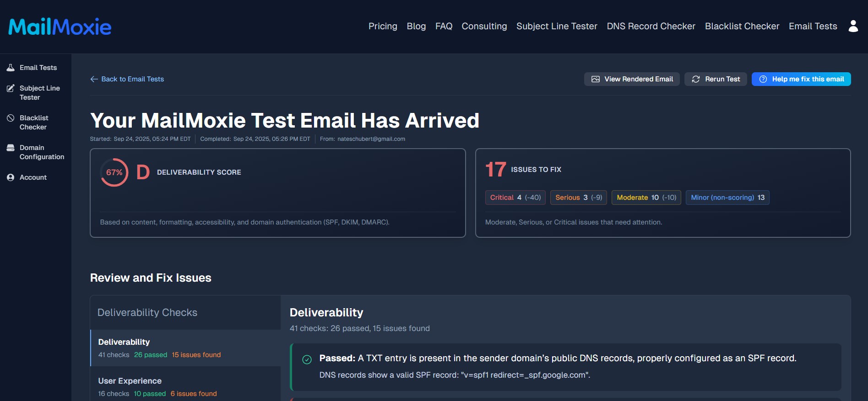
Task: Filter by the Minor (non-scoring) 13 badge
Action: coord(727,198)
